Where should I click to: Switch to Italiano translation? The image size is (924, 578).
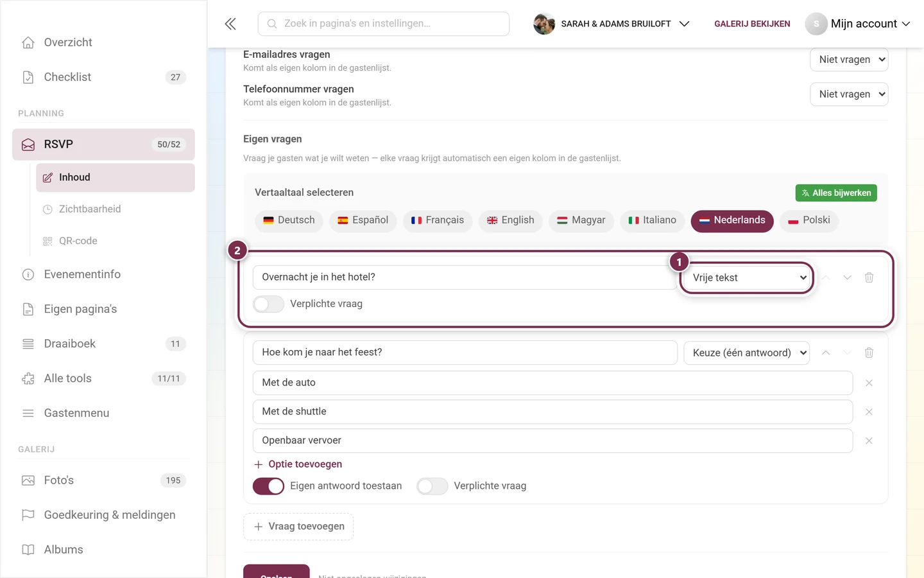pos(653,220)
